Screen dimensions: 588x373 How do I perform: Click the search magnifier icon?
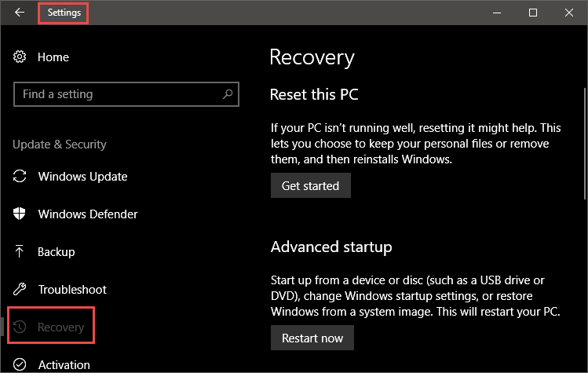[x=228, y=93]
